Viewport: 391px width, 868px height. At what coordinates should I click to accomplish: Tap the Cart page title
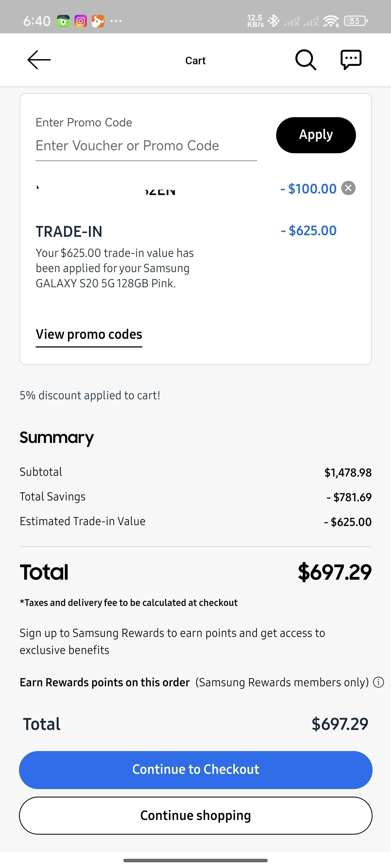195,60
